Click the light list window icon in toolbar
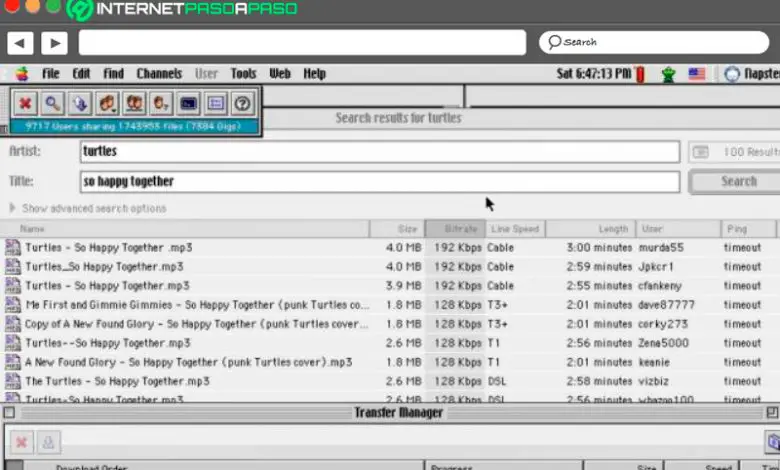Screen dimensions: 780x470 [215, 103]
